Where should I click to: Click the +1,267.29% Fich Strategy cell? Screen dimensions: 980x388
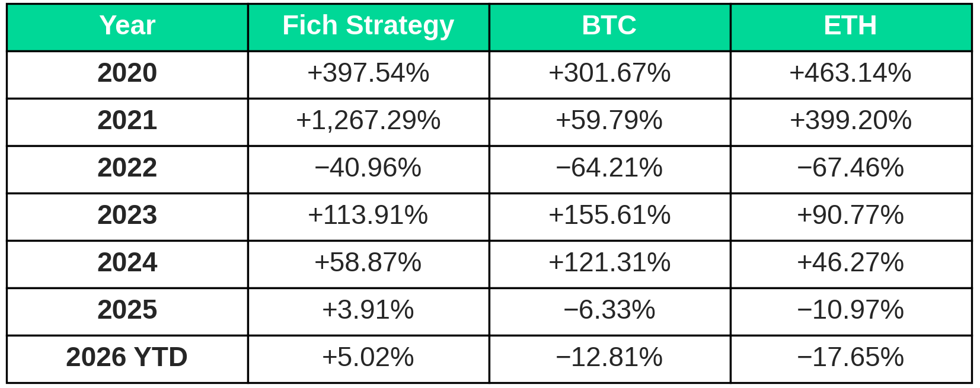369,122
